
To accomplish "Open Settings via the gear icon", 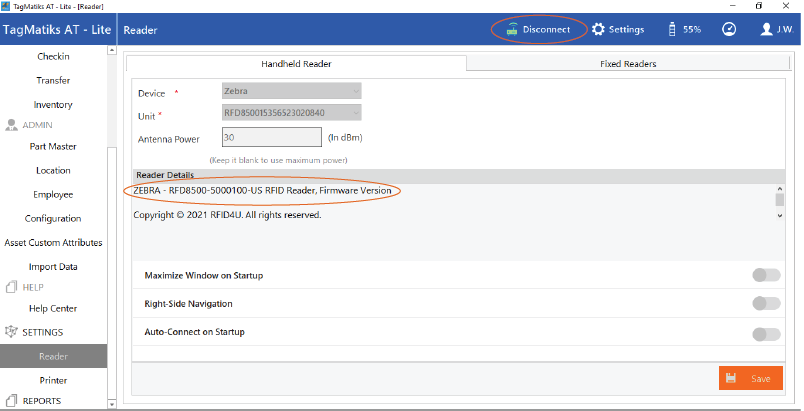I will (598, 30).
